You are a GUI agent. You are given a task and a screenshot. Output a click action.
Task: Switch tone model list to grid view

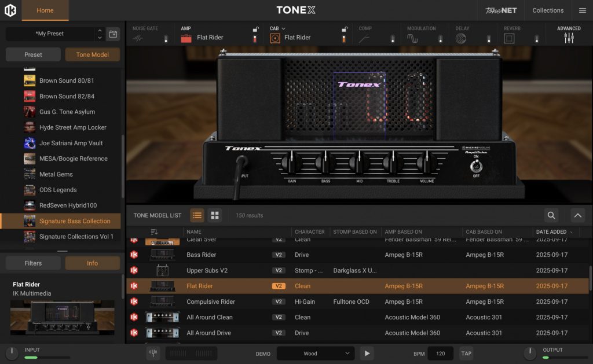coord(215,215)
